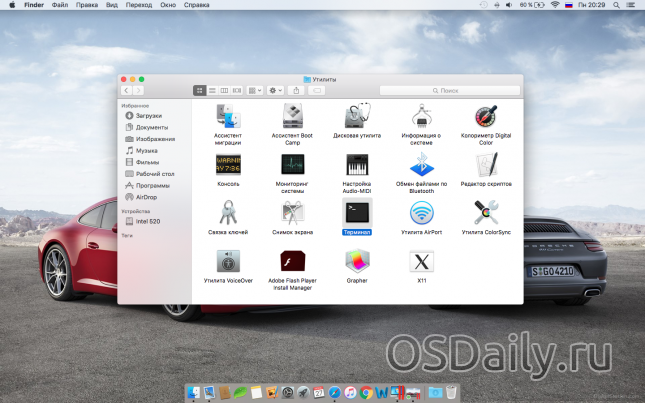Open the Терминал application

point(357,212)
